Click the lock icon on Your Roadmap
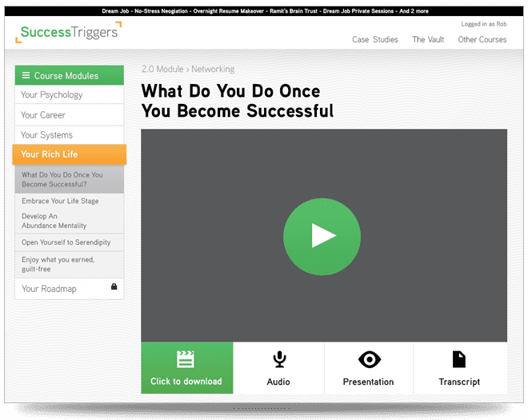The width and height of the screenshot is (528, 420). [x=114, y=286]
